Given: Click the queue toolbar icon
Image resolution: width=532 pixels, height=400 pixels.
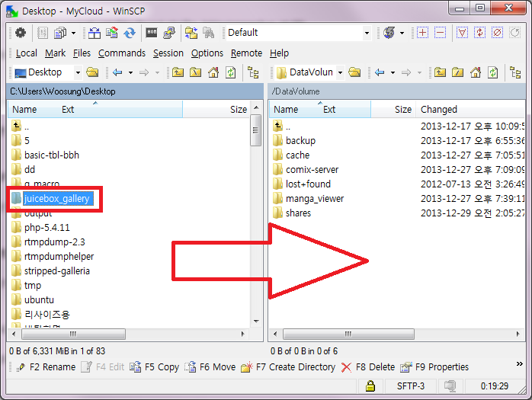Looking at the screenshot, I should [x=389, y=33].
